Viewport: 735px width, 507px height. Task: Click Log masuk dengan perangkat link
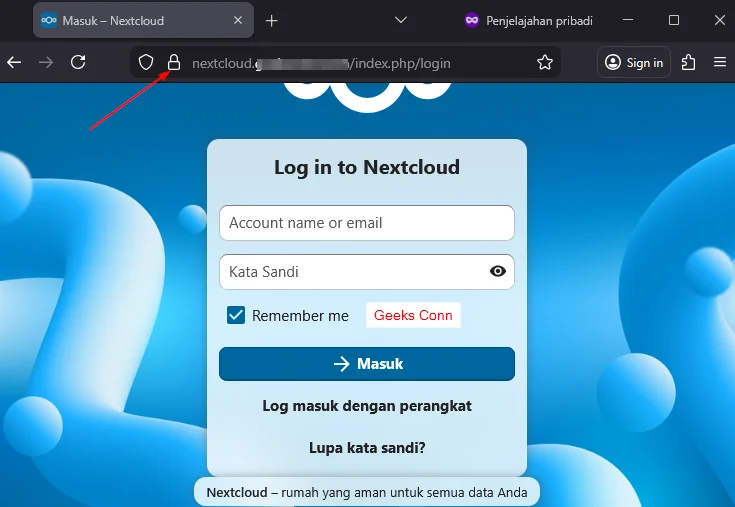[x=367, y=406]
